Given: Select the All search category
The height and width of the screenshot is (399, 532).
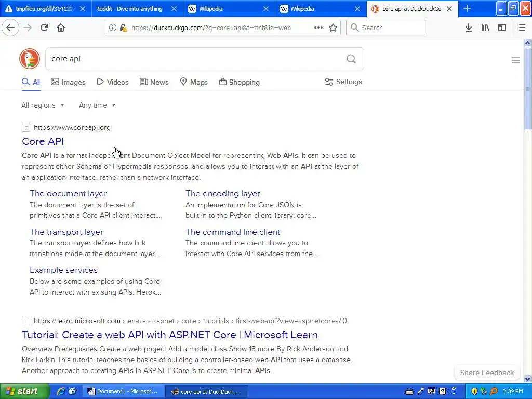Looking at the screenshot, I should point(31,82).
